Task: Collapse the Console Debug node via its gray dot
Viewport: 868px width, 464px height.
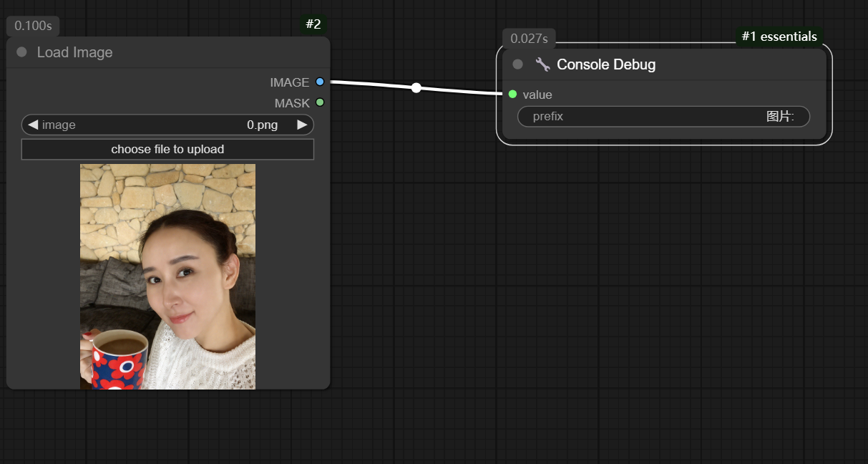Action: (x=517, y=64)
